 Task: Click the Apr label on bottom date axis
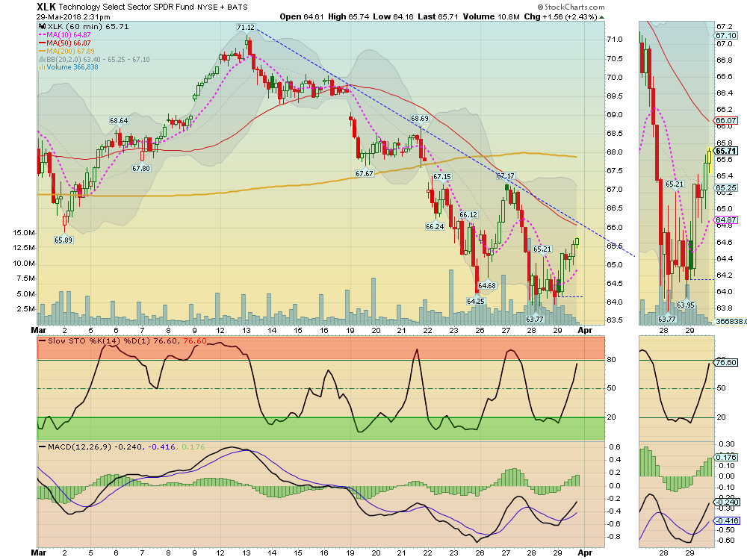click(585, 553)
